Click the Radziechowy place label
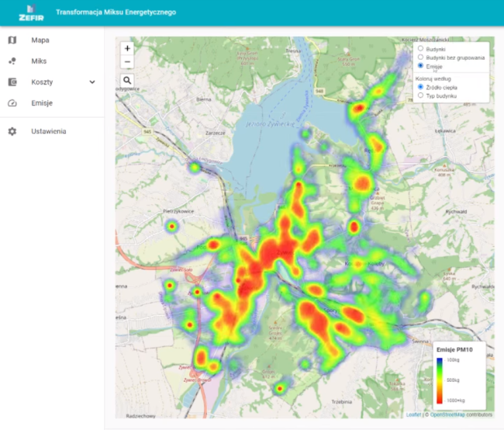 click(141, 416)
